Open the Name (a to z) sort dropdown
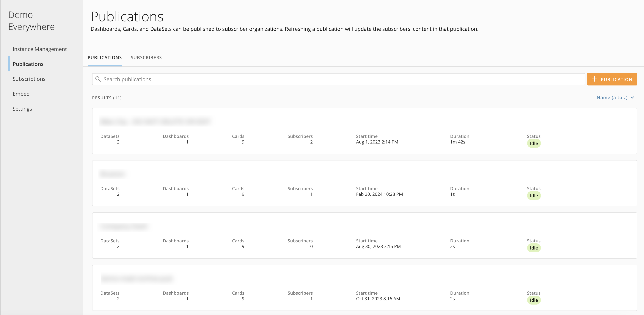This screenshot has height=315, width=644. coord(615,98)
